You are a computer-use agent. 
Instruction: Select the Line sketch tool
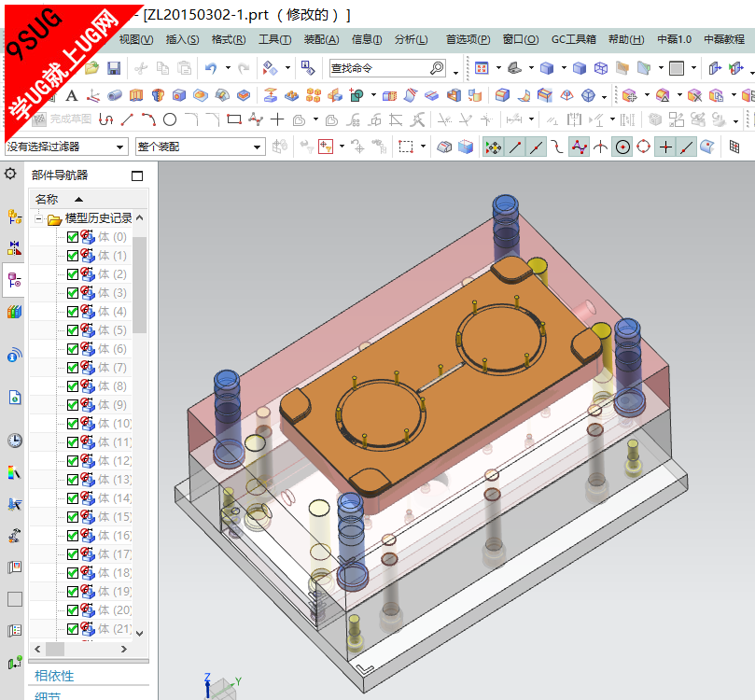(x=127, y=119)
